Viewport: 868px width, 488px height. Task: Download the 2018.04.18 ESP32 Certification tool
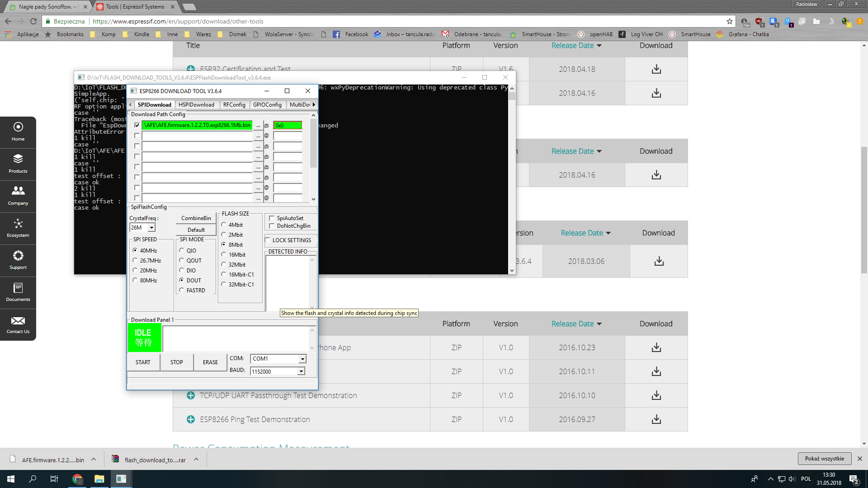point(656,69)
